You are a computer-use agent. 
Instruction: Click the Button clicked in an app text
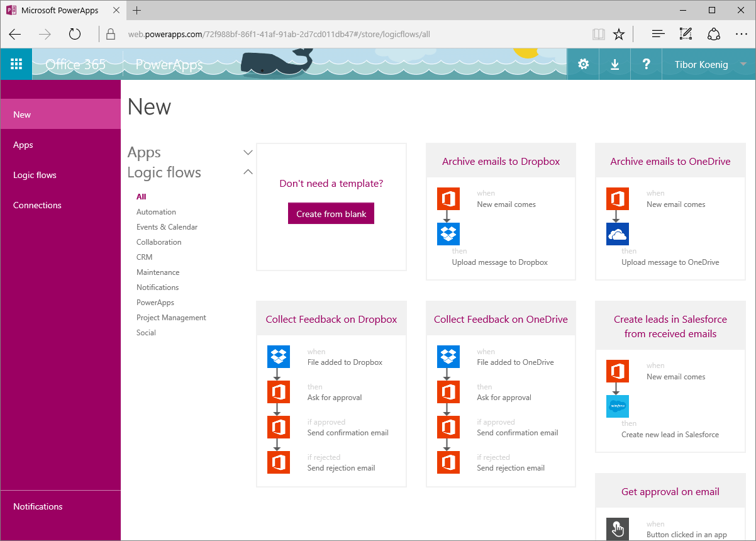pos(687,535)
